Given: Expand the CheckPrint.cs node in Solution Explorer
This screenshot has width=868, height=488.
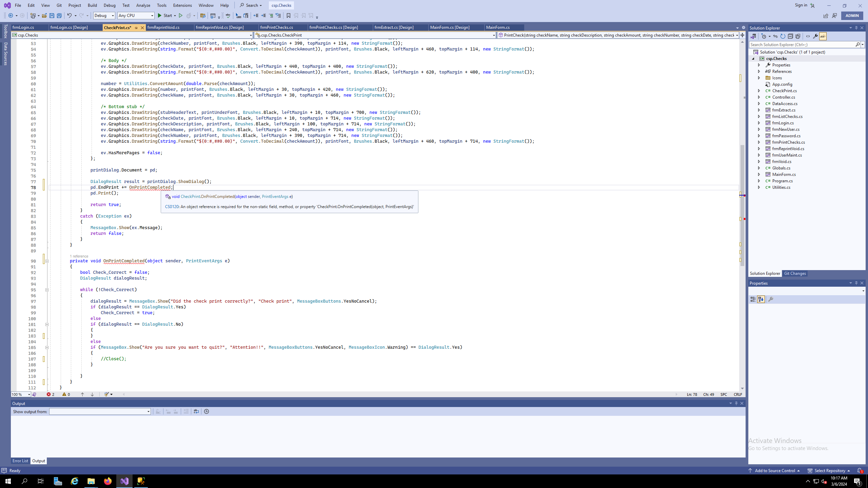Looking at the screenshot, I should [x=759, y=91].
